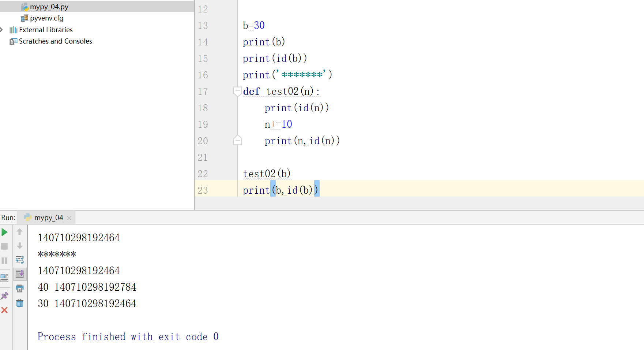Click the Pause output icon
The image size is (644, 350).
(4, 261)
